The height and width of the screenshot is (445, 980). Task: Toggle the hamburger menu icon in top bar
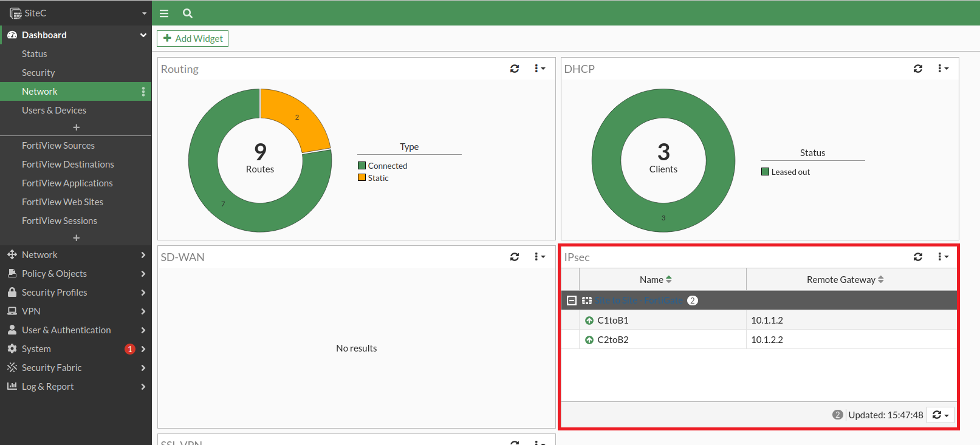point(164,13)
